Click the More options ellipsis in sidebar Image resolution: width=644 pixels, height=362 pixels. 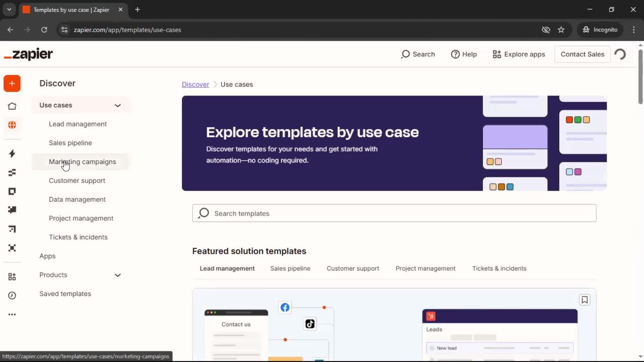[12, 314]
